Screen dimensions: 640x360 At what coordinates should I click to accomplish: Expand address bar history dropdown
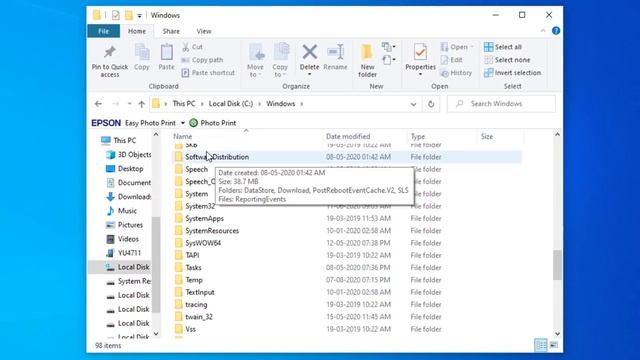click(x=413, y=104)
